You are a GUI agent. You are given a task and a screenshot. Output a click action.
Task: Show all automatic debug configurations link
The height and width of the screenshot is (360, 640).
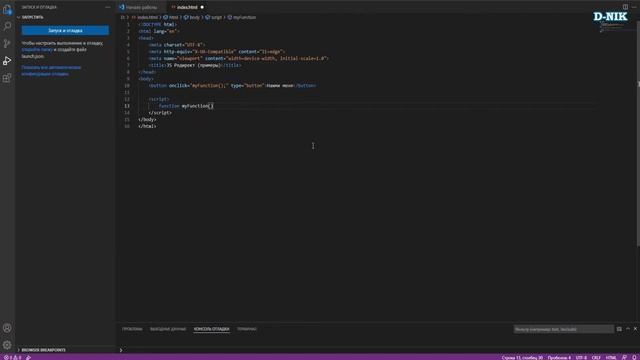[51, 71]
